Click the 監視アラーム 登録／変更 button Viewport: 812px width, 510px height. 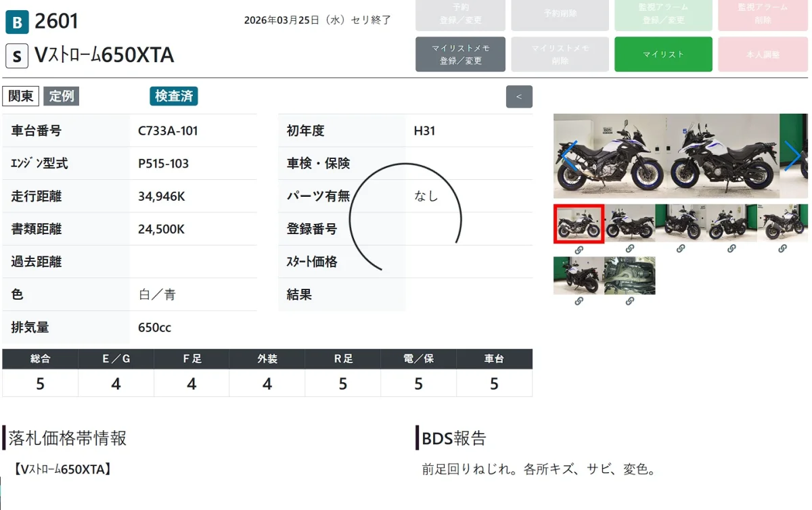(x=663, y=14)
